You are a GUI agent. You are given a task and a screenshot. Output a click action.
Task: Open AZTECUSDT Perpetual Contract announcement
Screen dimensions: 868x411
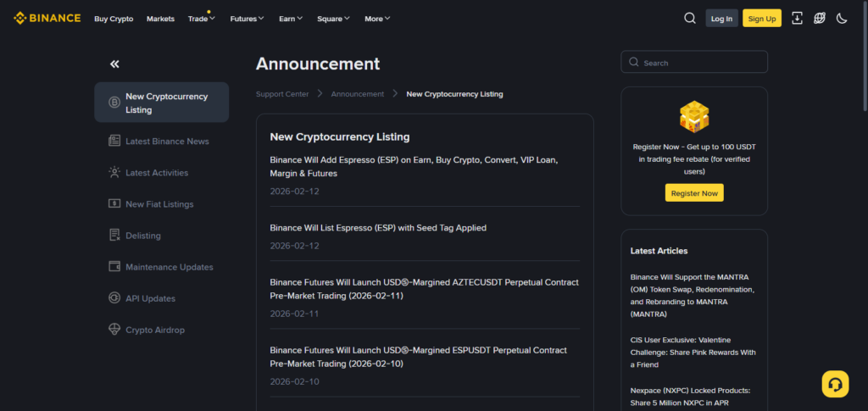tap(424, 289)
